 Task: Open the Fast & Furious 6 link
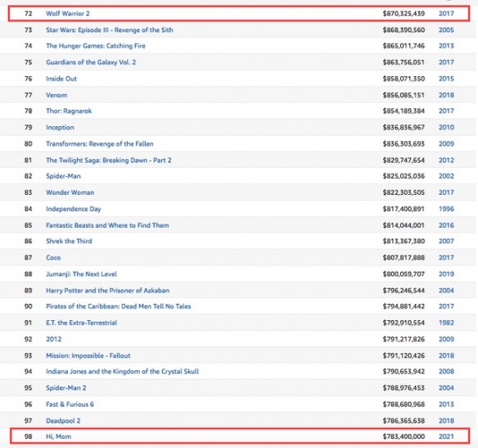click(x=70, y=405)
